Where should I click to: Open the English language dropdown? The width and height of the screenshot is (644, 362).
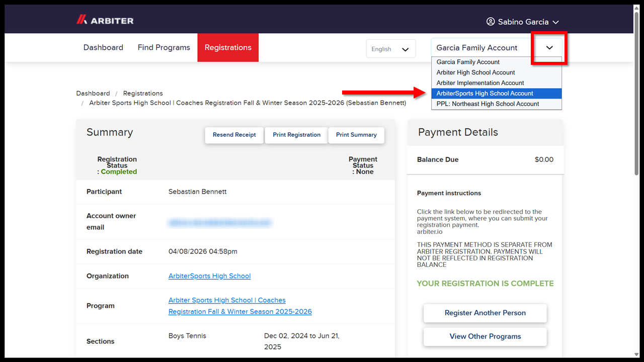click(x=391, y=49)
